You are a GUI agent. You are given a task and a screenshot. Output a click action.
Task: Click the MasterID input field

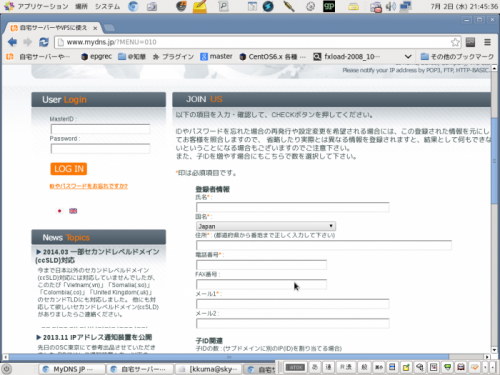tap(100, 129)
